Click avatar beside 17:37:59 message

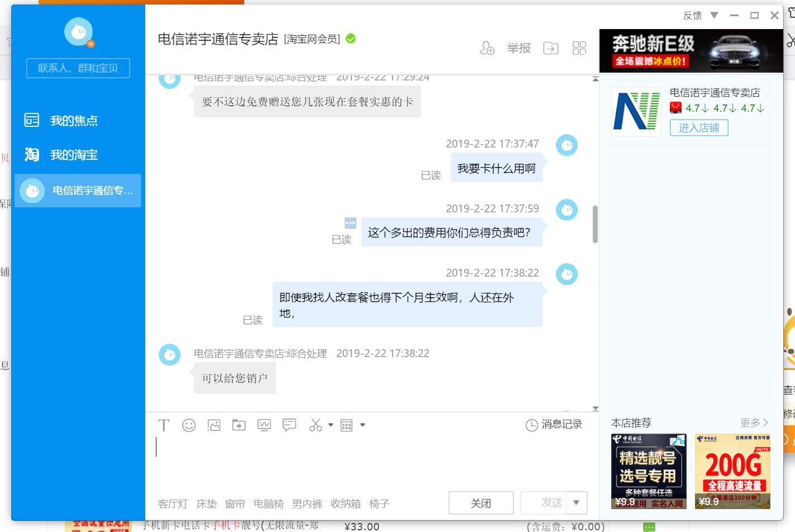click(567, 210)
